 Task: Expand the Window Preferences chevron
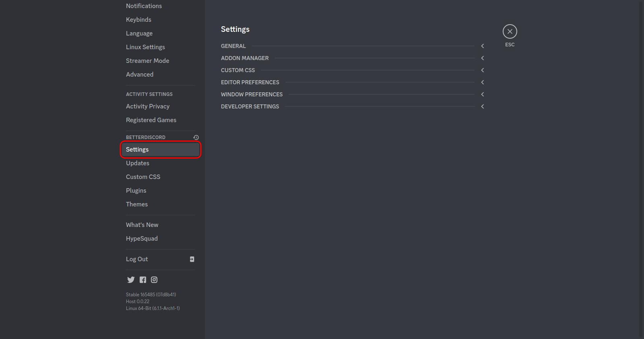point(482,94)
